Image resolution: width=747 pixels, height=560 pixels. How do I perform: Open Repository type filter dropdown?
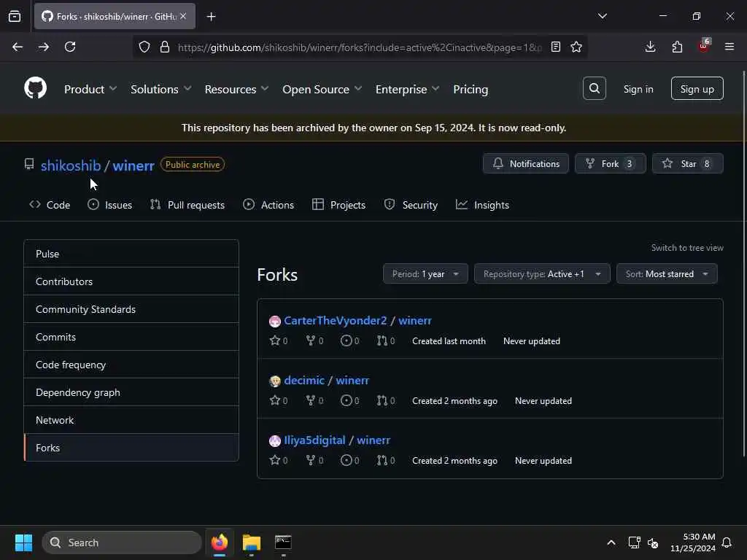click(x=542, y=274)
